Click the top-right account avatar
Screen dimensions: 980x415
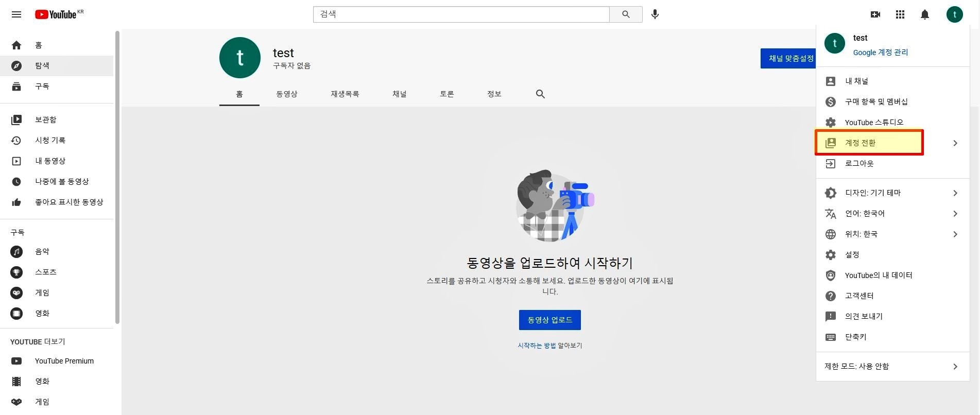click(x=955, y=14)
